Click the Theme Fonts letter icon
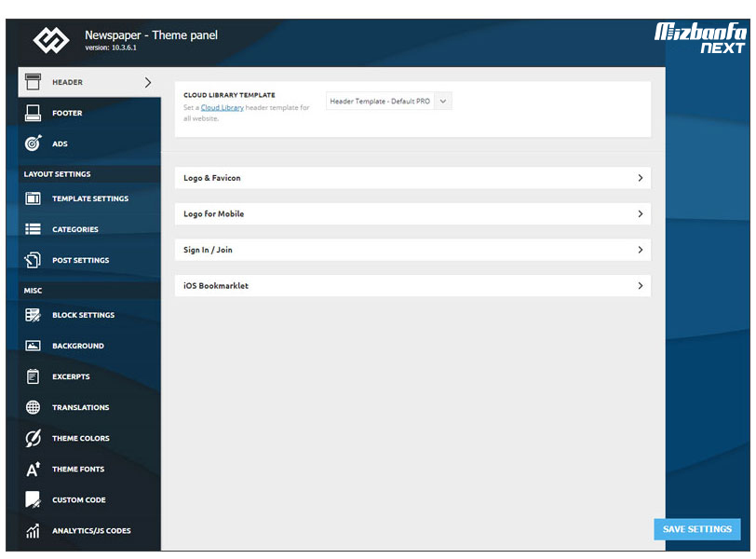 tap(33, 469)
